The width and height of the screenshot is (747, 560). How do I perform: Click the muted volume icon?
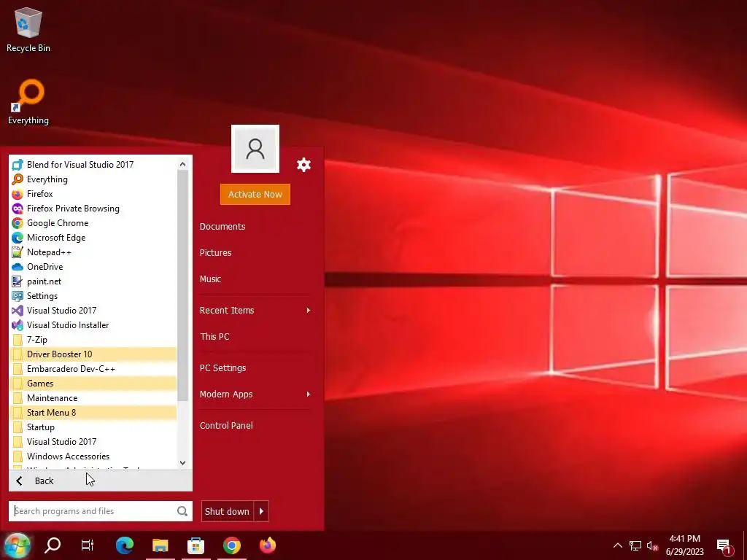[653, 545]
